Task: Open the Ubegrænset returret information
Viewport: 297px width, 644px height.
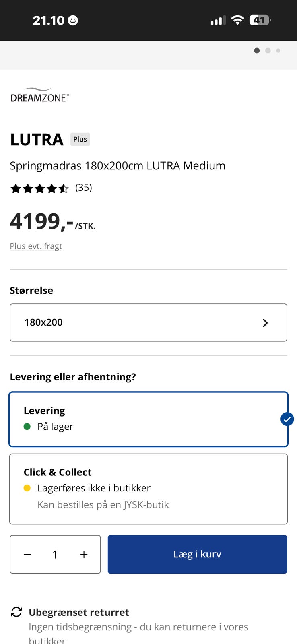Action: coord(79,612)
